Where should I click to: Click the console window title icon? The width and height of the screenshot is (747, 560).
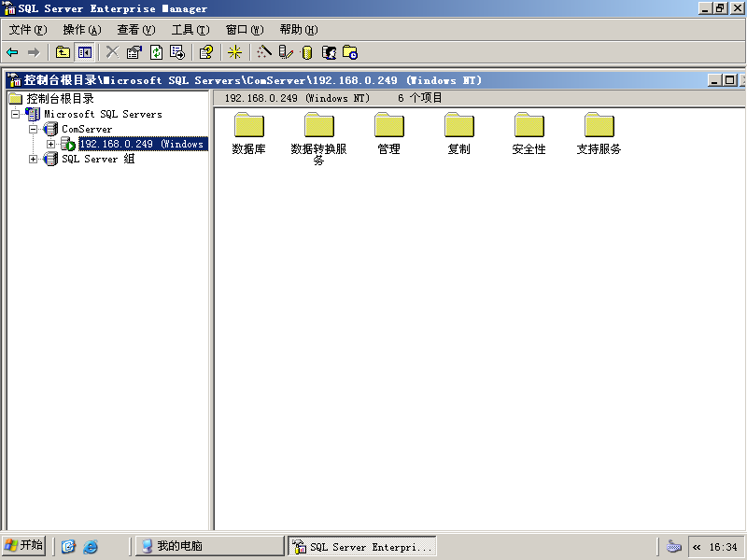pyautogui.click(x=14, y=80)
